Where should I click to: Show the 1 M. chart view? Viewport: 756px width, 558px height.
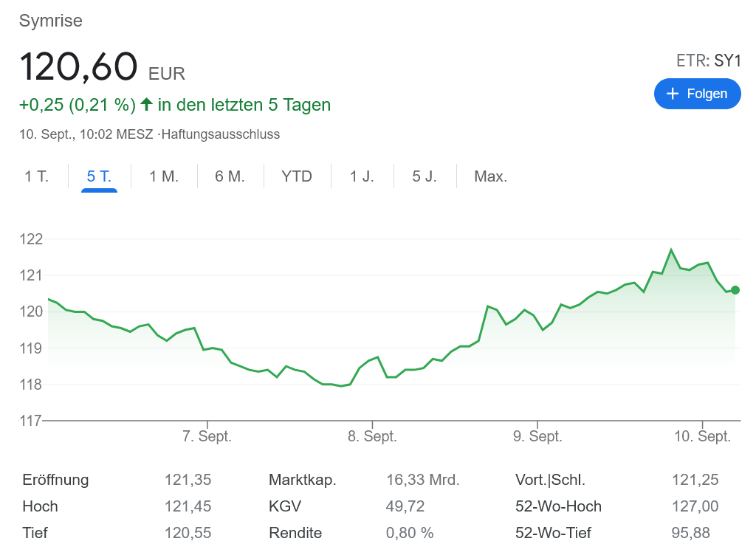point(164,176)
